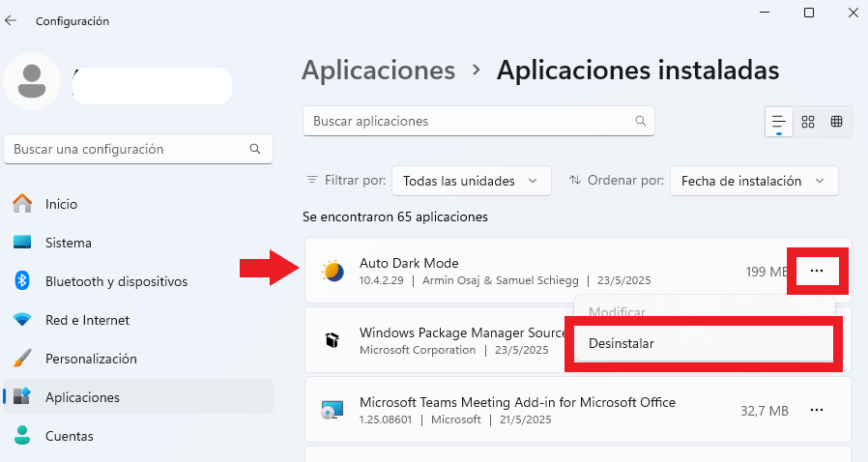This screenshot has width=868, height=462.
Task: Click the Windows Package Manager Source icon
Action: coord(333,339)
